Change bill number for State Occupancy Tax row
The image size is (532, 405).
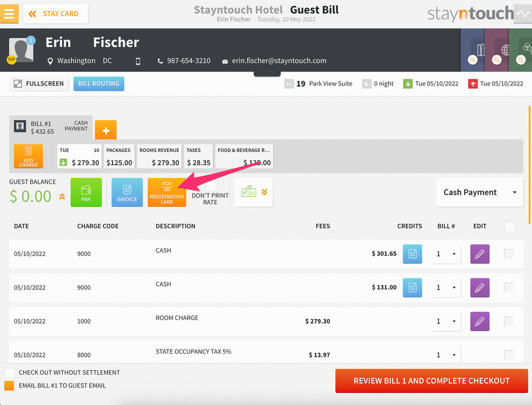pos(446,355)
